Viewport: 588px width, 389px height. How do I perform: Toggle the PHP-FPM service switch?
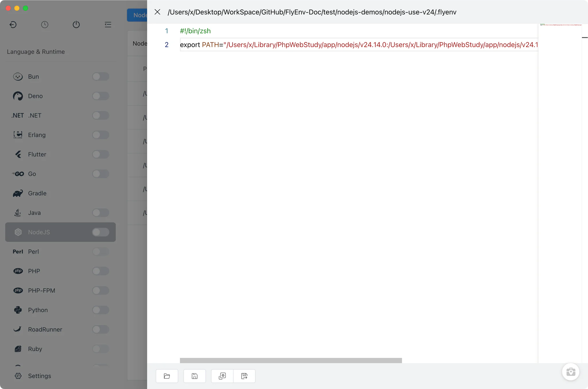pos(100,290)
